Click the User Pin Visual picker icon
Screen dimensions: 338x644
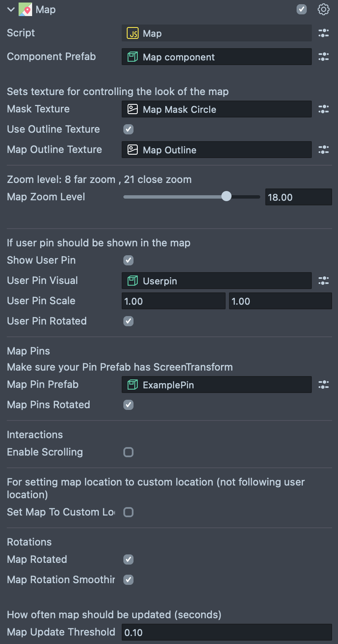(323, 280)
